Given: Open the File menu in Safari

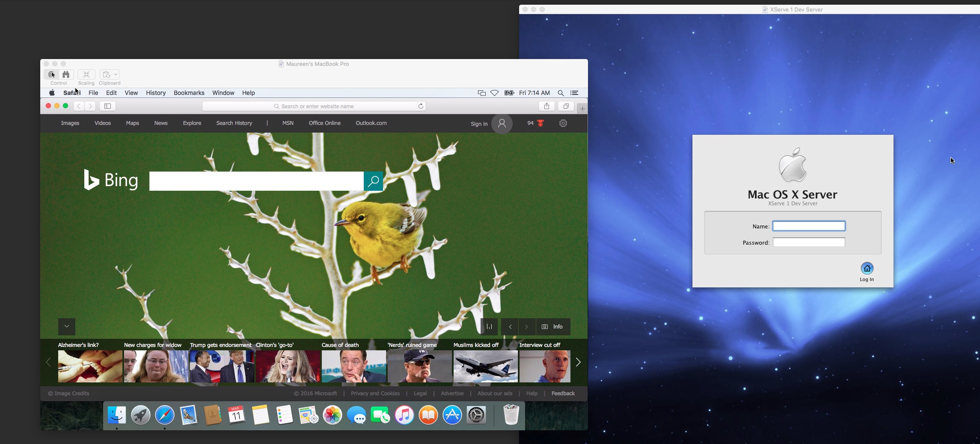Looking at the screenshot, I should [93, 93].
